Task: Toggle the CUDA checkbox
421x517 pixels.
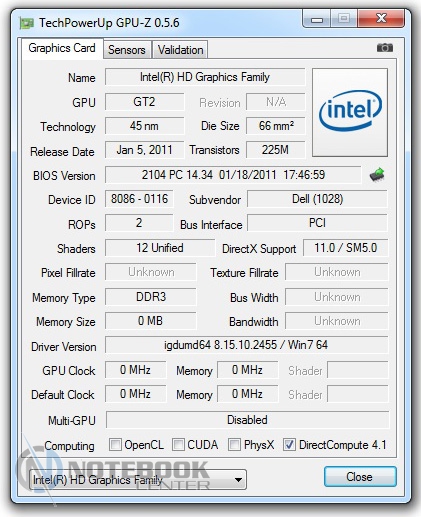Action: point(178,445)
